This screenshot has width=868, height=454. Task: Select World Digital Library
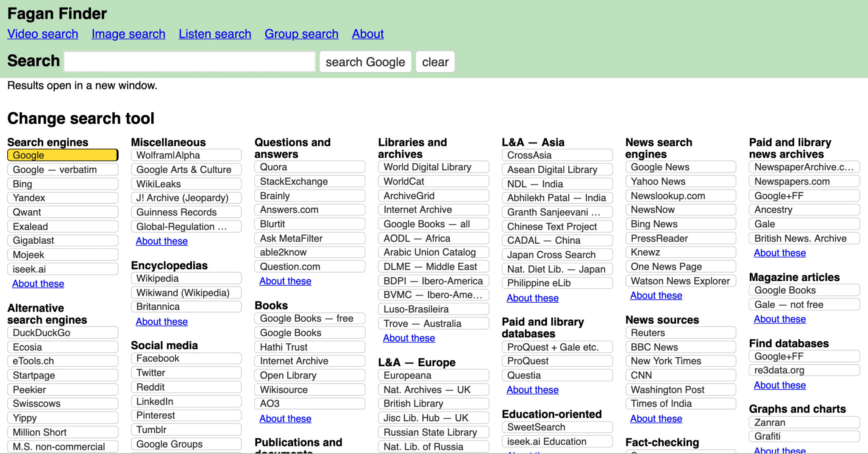point(434,167)
